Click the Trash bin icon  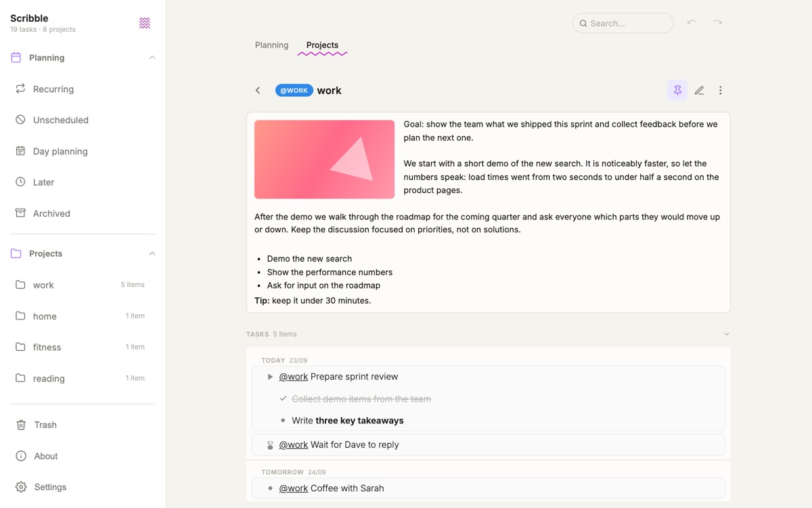[21, 425]
